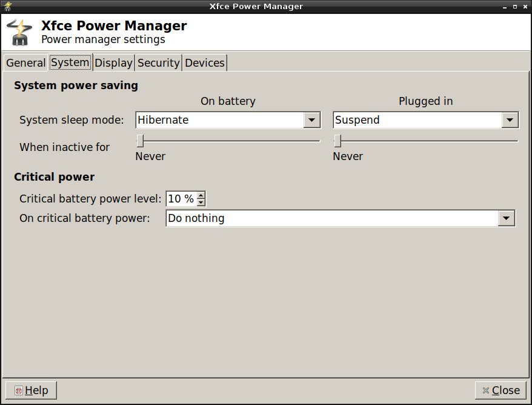Click the System sleep mode label

(71, 120)
